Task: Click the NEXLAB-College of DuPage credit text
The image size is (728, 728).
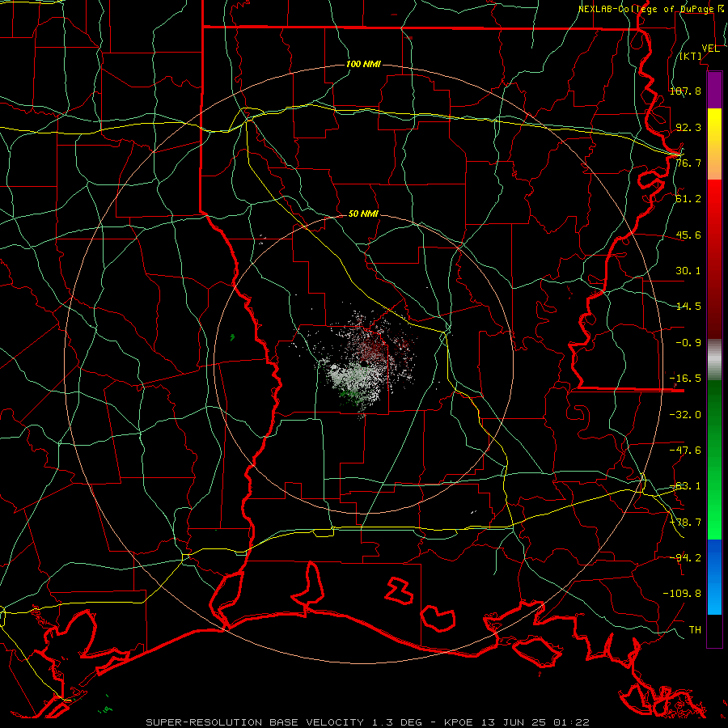Action: [647, 9]
